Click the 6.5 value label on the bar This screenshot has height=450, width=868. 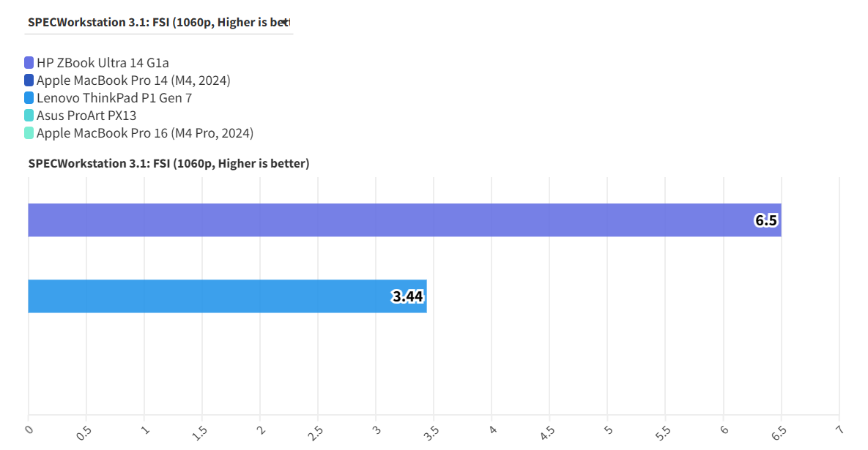[x=765, y=220]
